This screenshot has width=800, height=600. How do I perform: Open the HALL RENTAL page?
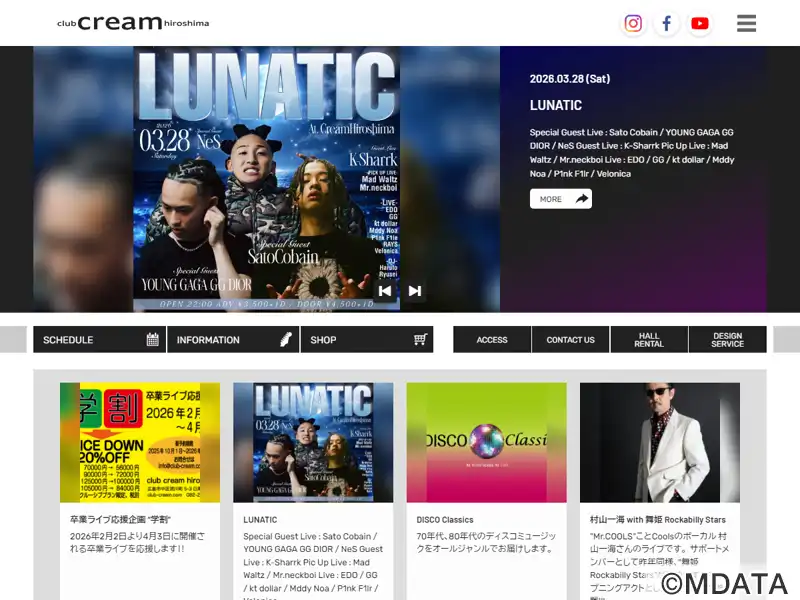tap(649, 340)
